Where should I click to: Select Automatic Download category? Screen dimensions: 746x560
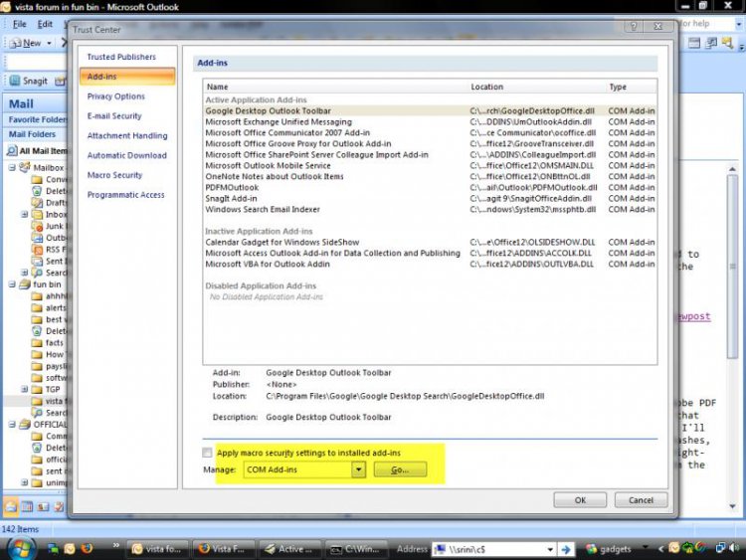(x=126, y=155)
